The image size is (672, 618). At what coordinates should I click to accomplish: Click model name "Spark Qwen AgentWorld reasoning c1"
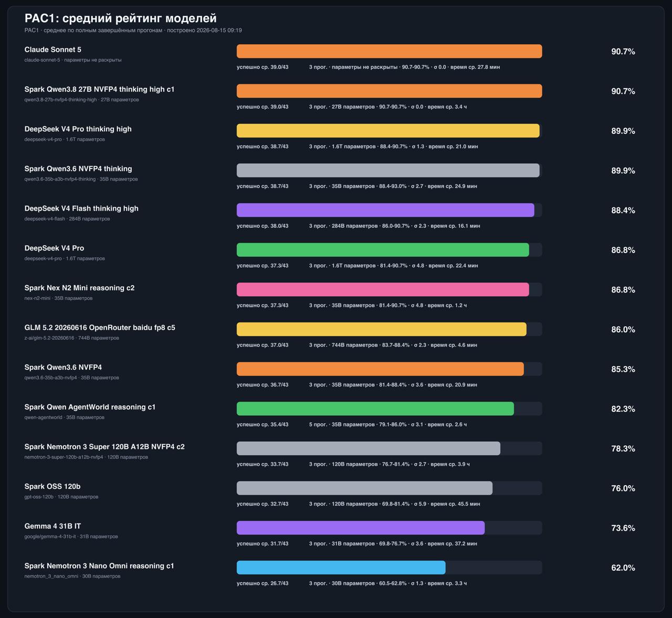90,407
